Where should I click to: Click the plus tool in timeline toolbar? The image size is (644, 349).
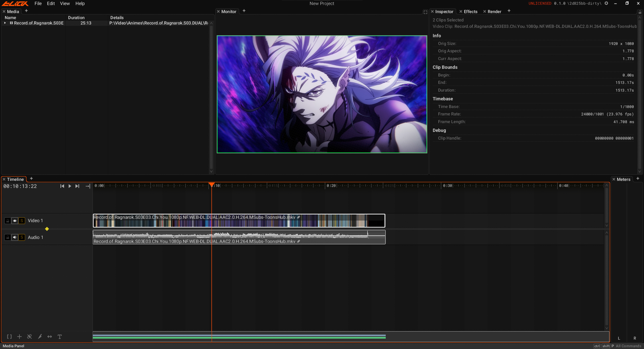coord(19,337)
